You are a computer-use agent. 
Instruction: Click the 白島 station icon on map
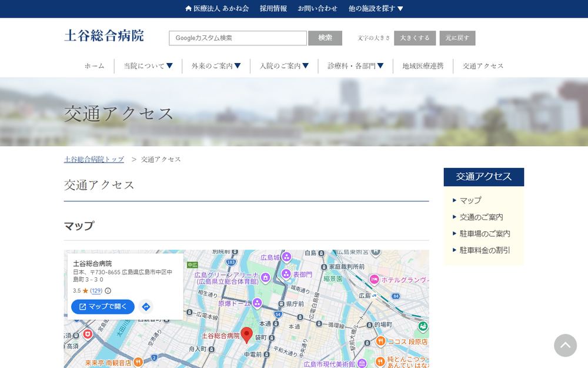[x=322, y=253]
